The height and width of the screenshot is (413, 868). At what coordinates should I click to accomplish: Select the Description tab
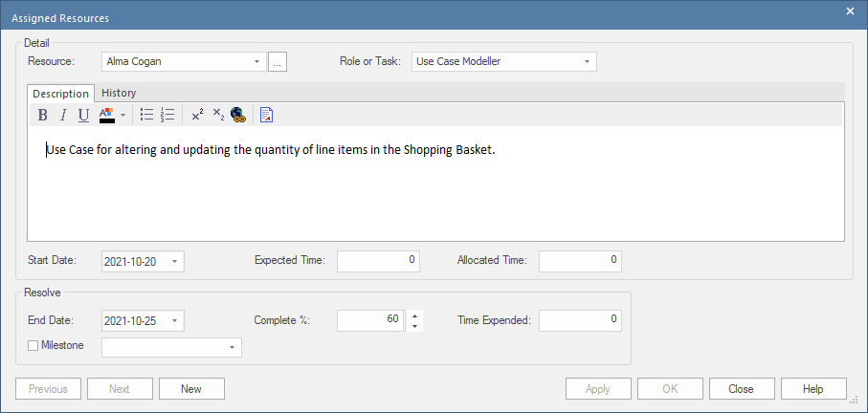coord(60,94)
